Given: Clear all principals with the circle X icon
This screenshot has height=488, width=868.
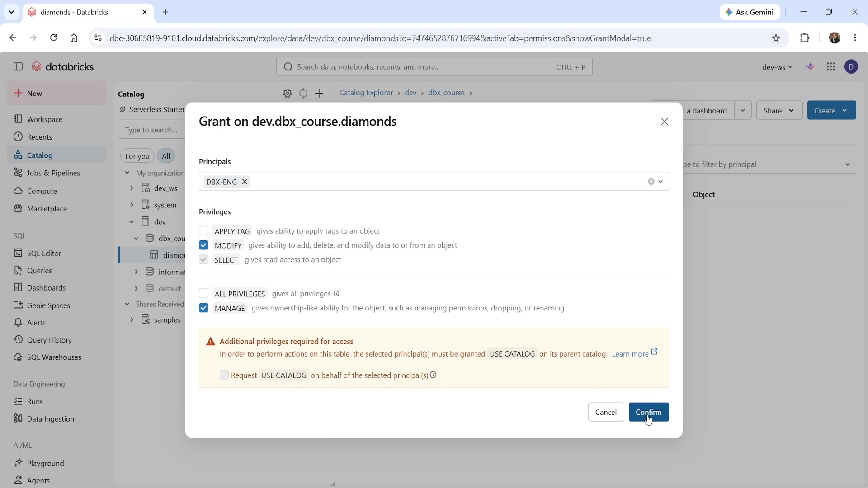Looking at the screenshot, I should [651, 182].
